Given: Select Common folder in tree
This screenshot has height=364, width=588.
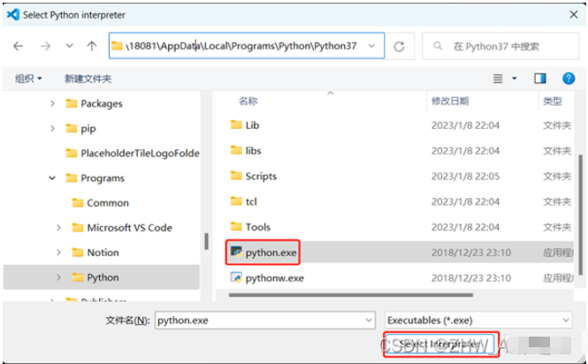Looking at the screenshot, I should pyautogui.click(x=100, y=203).
